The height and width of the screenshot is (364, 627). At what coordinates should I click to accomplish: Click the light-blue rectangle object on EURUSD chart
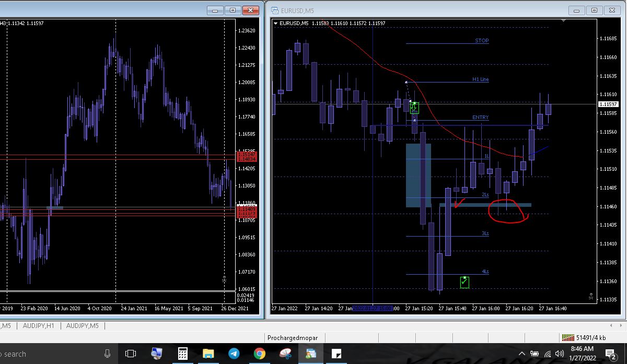[x=419, y=175]
